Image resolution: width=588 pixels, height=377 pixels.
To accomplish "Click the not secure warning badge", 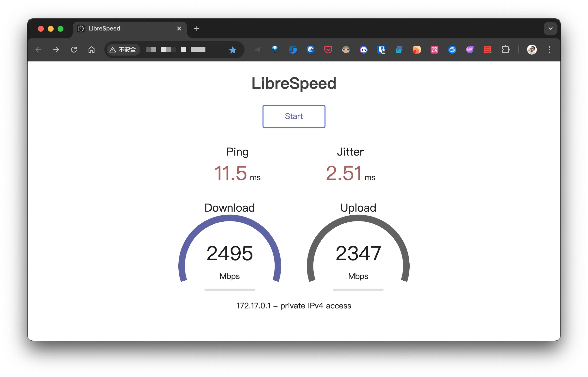I will [123, 50].
